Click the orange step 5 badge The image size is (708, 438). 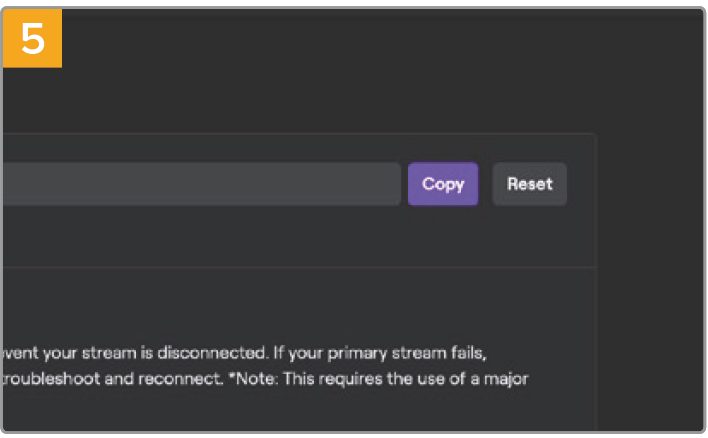(32, 39)
